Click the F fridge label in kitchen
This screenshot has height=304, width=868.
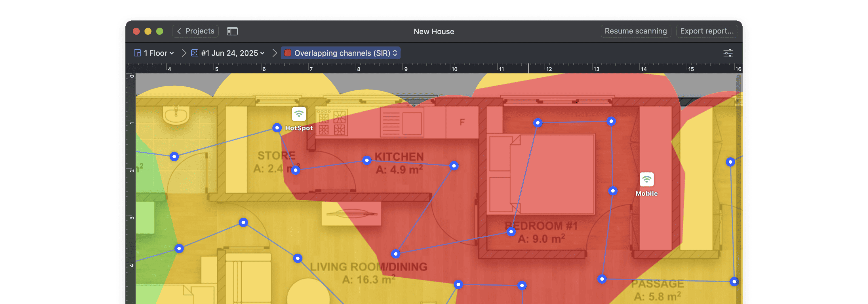pyautogui.click(x=462, y=122)
